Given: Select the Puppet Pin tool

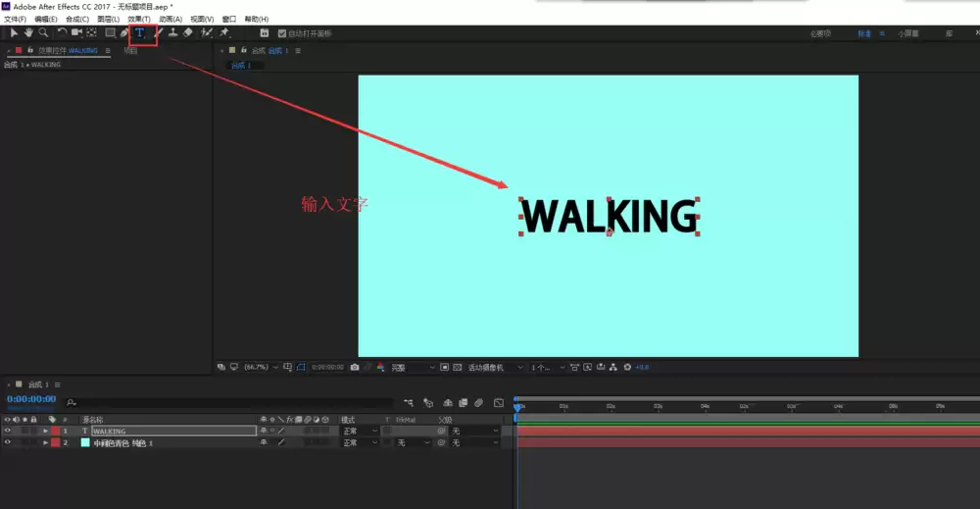Looking at the screenshot, I should [x=224, y=33].
